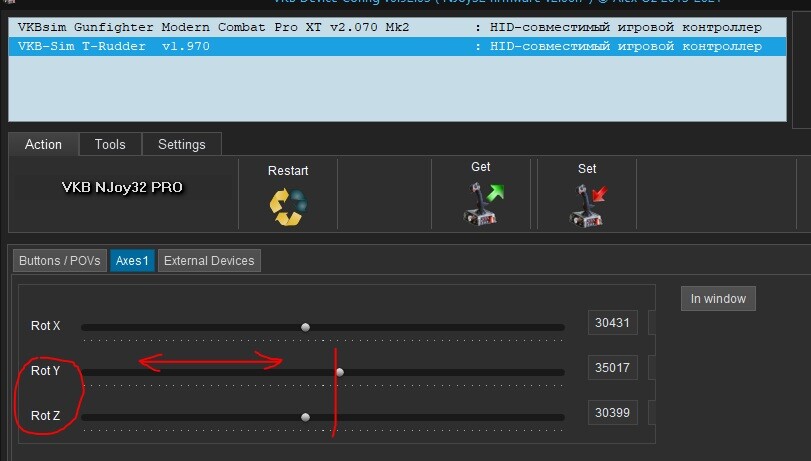Image resolution: width=811 pixels, height=461 pixels.
Task: Open the Settings tab
Action: click(x=182, y=144)
